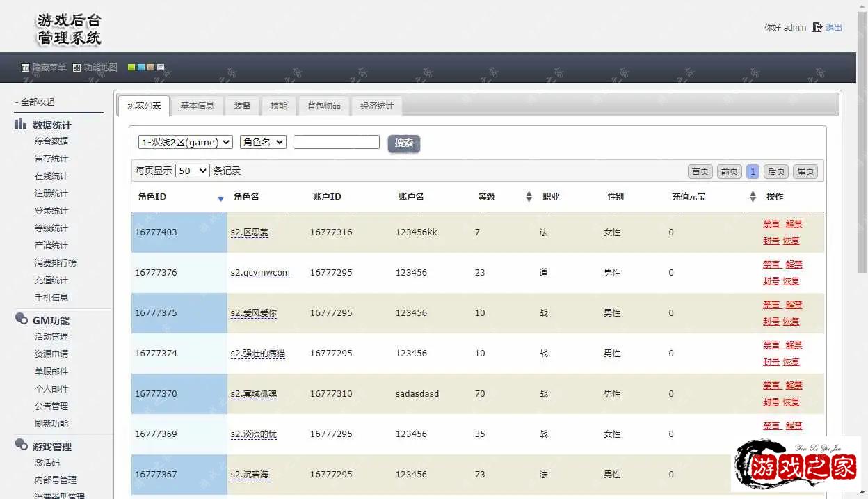This screenshot has width=868, height=499.
Task: Click the 游戏管理 section icon
Action: pyautogui.click(x=21, y=445)
